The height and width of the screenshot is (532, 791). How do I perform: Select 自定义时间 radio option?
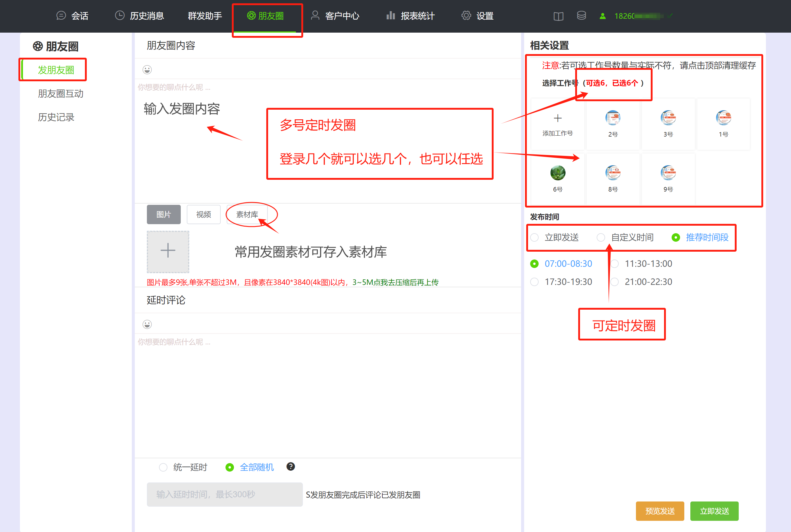tap(601, 237)
